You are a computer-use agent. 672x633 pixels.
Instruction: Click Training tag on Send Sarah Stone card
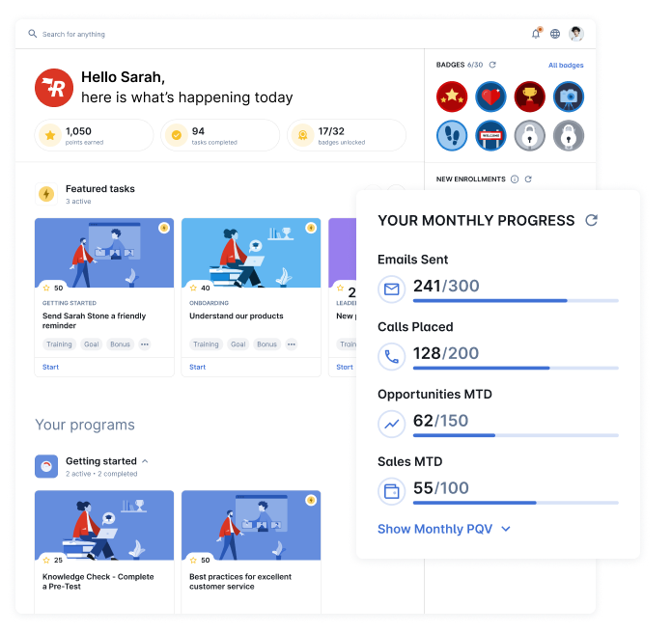coord(59,344)
